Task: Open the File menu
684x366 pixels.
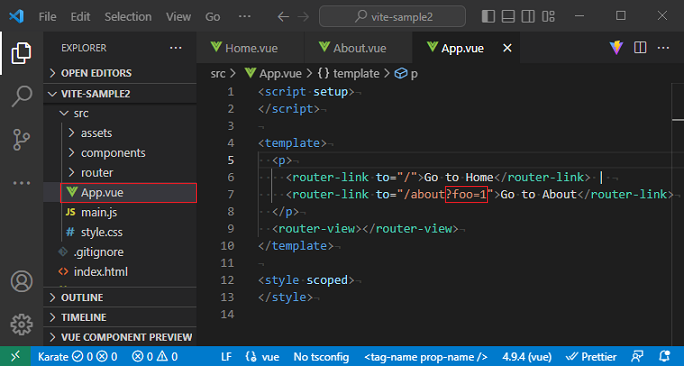Action: point(47,17)
